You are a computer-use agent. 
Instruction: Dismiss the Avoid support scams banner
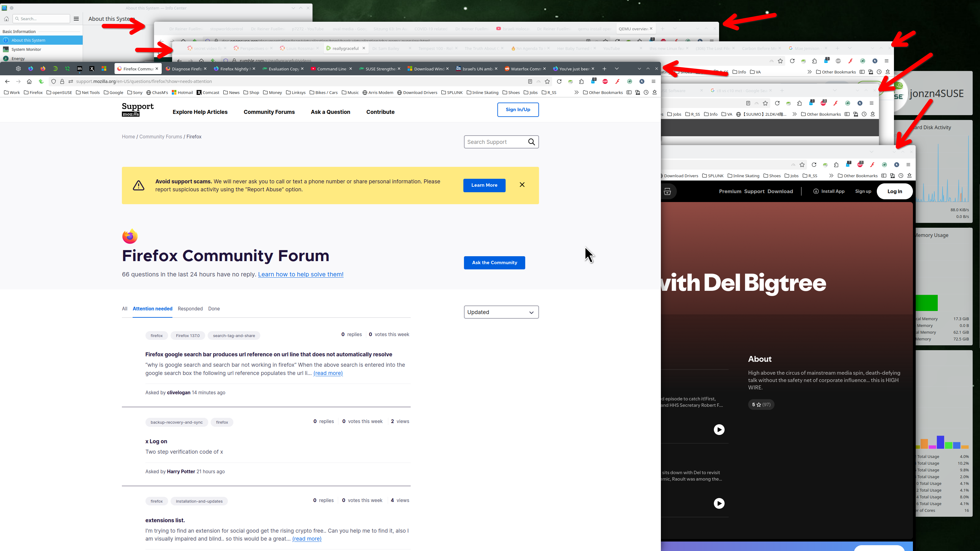tap(522, 184)
